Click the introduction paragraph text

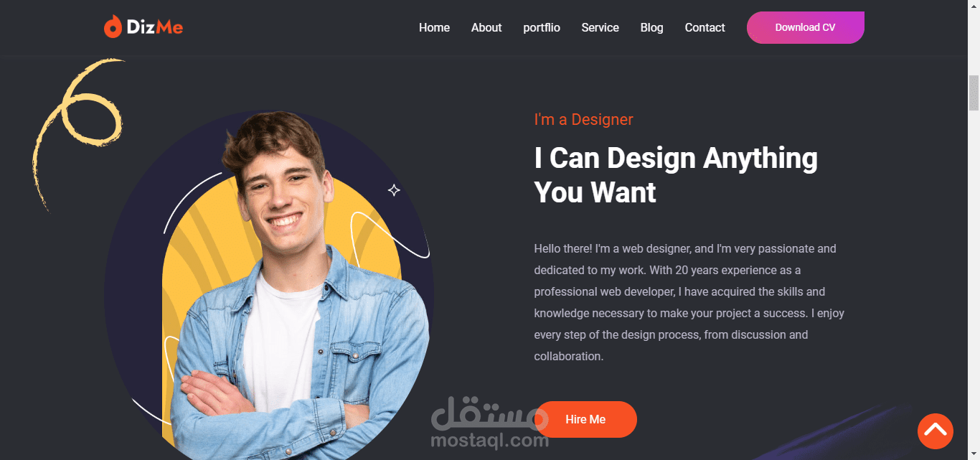coord(689,302)
